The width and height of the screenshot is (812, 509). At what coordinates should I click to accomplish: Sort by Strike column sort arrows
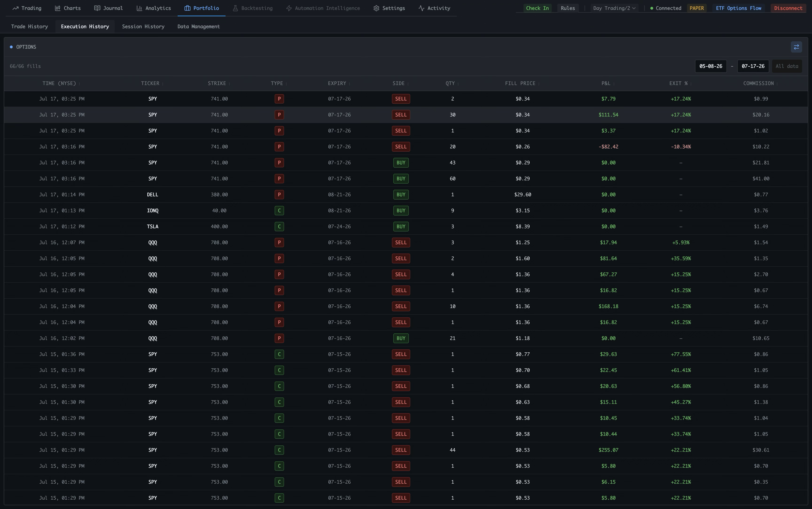[229, 84]
